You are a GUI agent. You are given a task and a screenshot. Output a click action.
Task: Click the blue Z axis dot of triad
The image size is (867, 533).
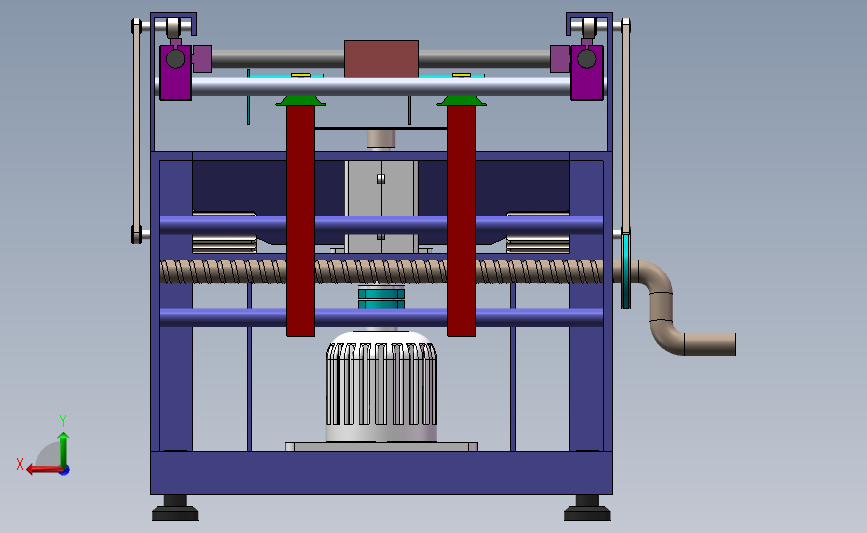pos(65,471)
